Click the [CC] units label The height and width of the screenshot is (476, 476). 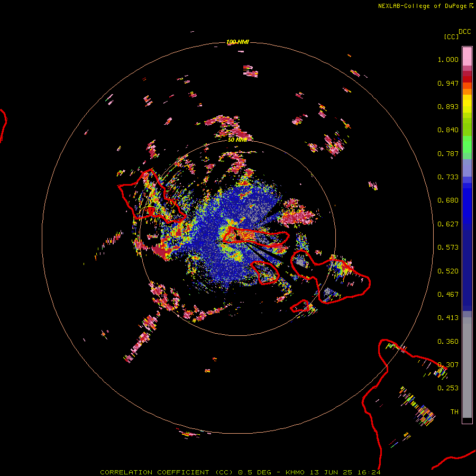pos(451,36)
